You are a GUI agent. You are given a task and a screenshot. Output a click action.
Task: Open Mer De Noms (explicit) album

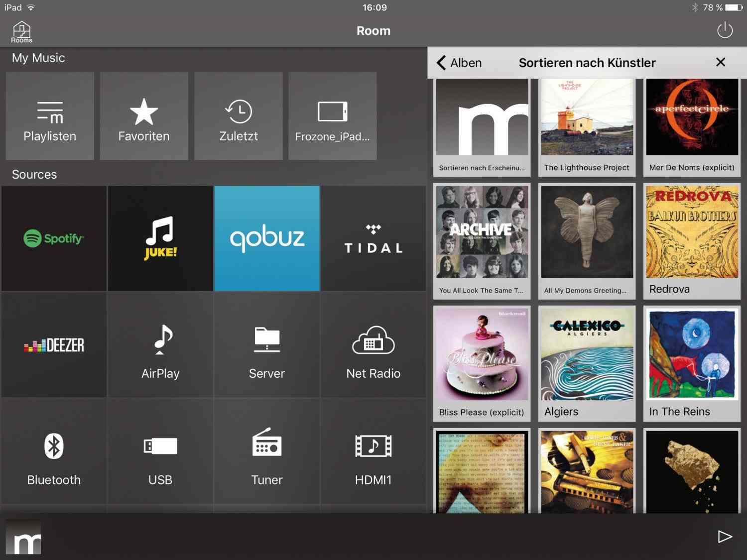692,127
